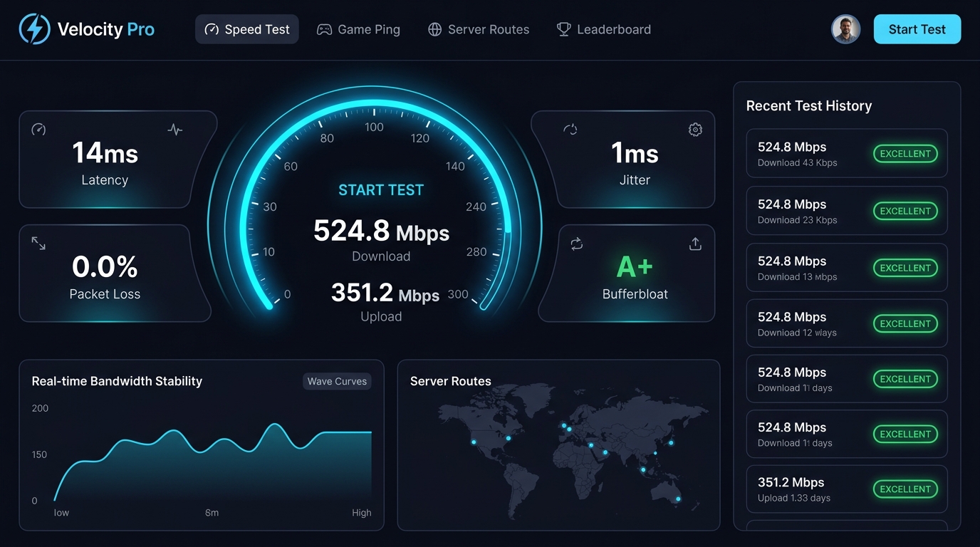The height and width of the screenshot is (547, 980).
Task: Click the Real-time Bandwidth Stability heading
Action: click(117, 381)
